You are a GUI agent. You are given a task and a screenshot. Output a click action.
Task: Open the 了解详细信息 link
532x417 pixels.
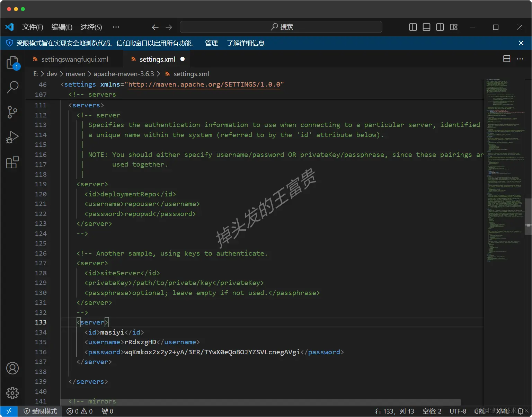(x=246, y=43)
